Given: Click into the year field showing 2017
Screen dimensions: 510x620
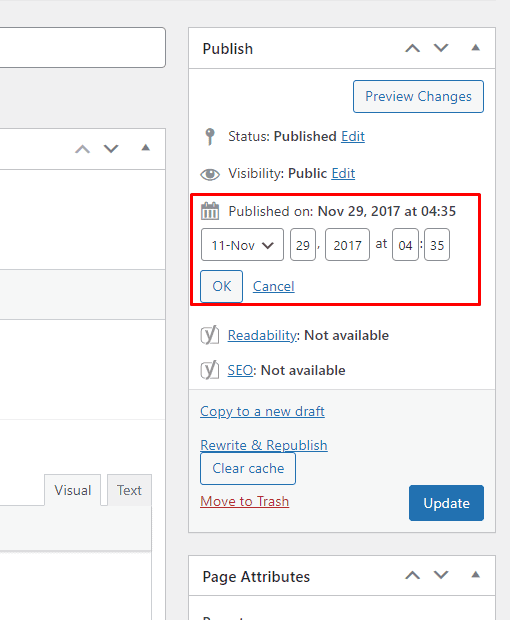Looking at the screenshot, I should click(348, 245).
